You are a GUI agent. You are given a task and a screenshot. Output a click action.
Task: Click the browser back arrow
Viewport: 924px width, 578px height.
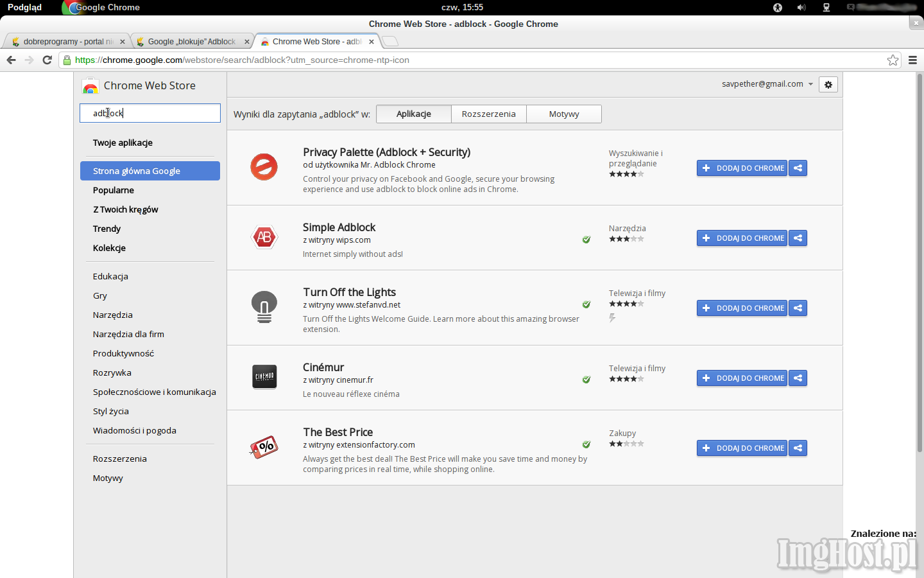pyautogui.click(x=11, y=60)
